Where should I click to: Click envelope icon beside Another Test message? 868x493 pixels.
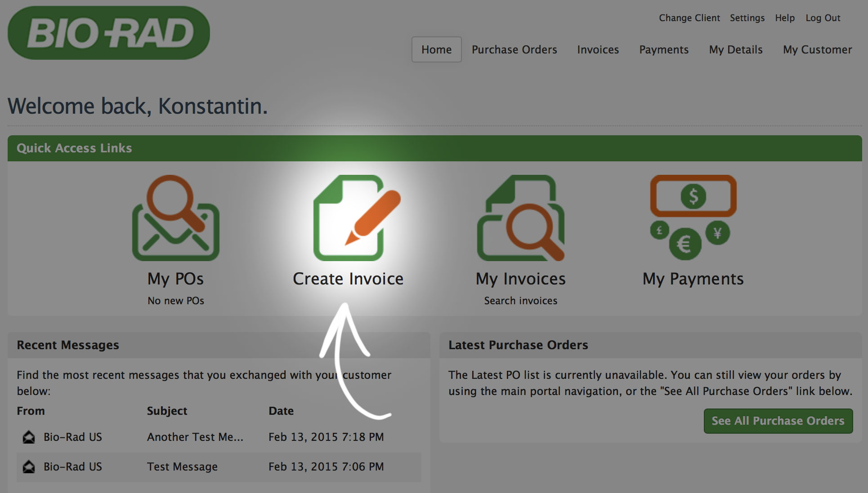pos(29,437)
